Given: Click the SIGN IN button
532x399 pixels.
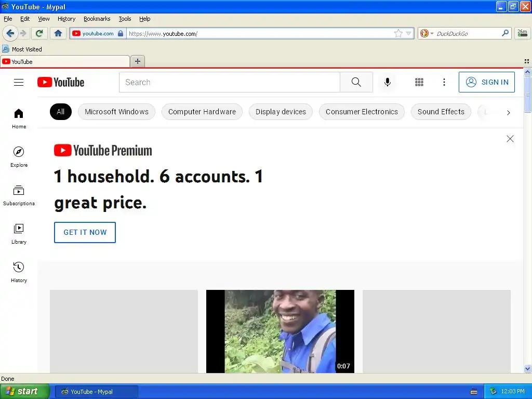Looking at the screenshot, I should pyautogui.click(x=486, y=82).
